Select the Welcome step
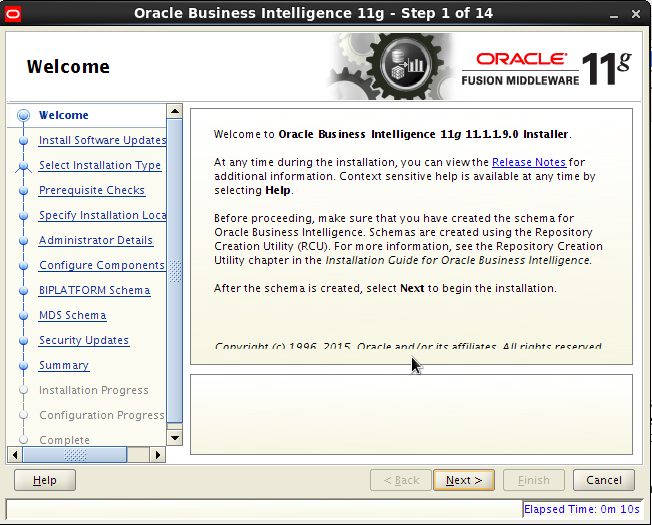652x525 pixels. (64, 115)
